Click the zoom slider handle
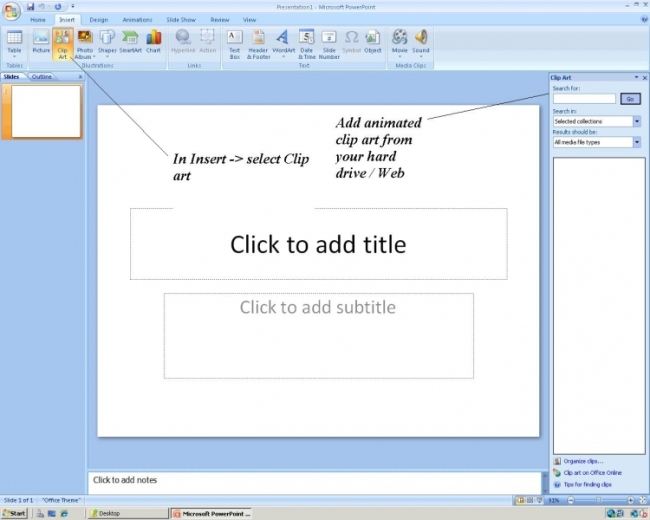The width and height of the screenshot is (650, 520). click(598, 501)
